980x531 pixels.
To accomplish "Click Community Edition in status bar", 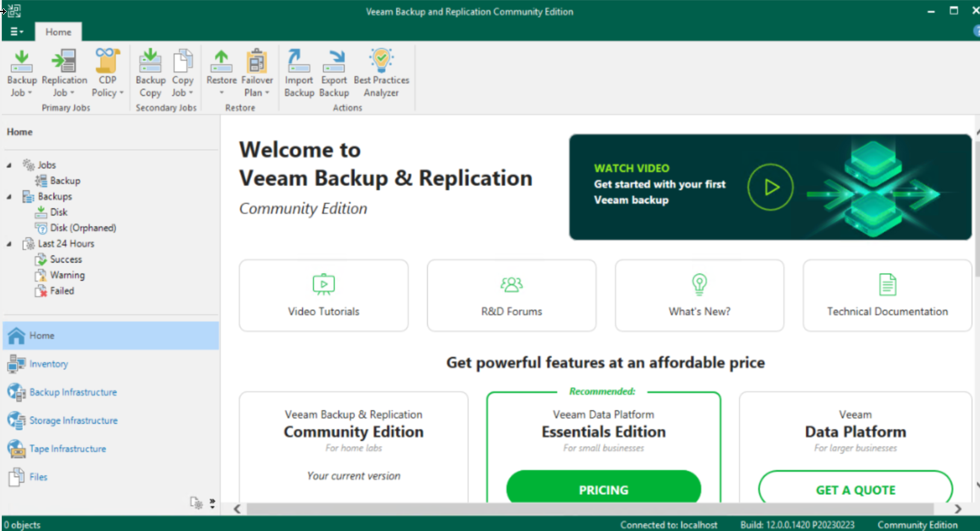I will point(917,525).
